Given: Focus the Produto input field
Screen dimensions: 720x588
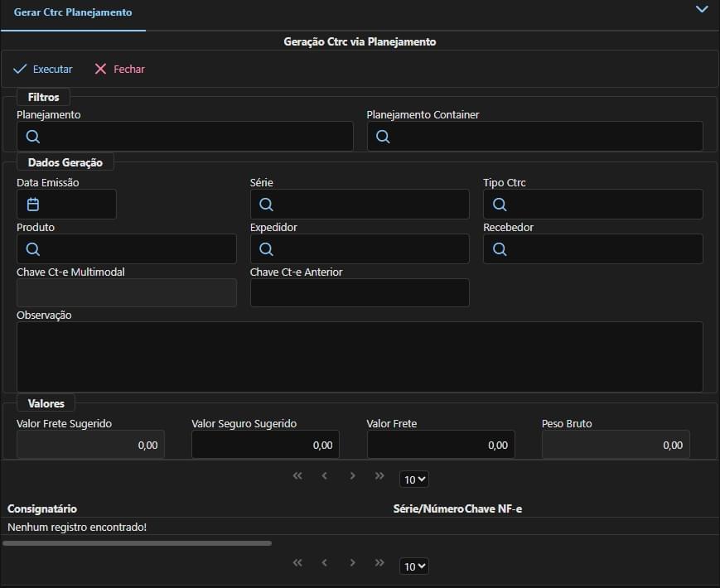Looking at the screenshot, I should [x=127, y=248].
